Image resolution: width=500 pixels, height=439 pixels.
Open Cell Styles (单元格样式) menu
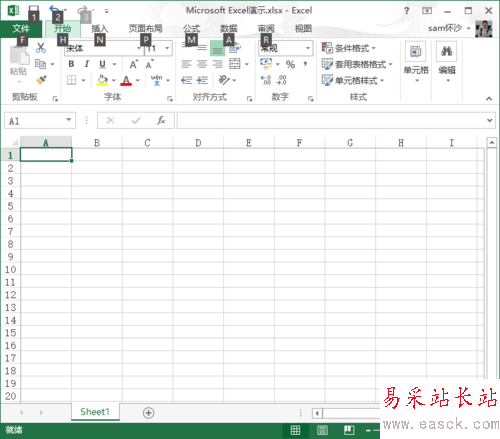point(353,80)
